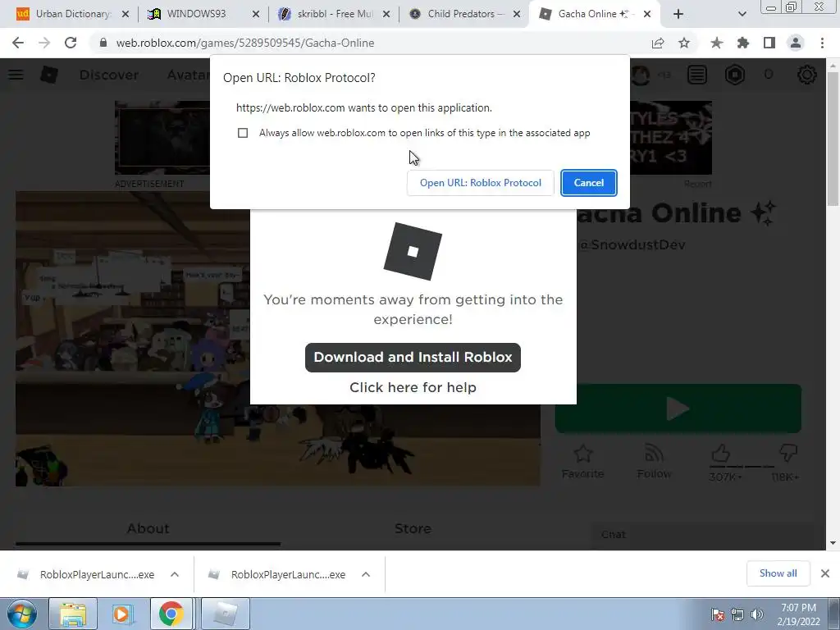Viewport: 840px width, 630px height.
Task: Report the advertisement
Action: (697, 184)
